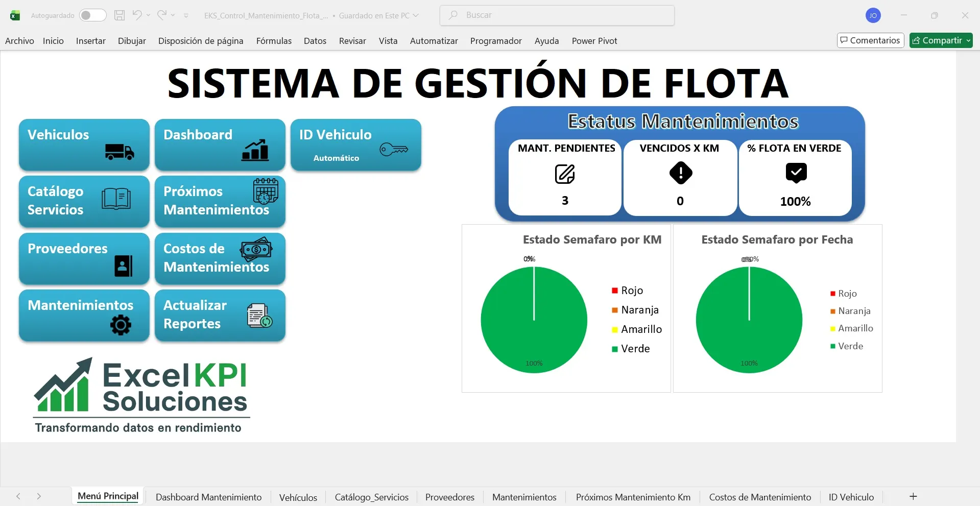Add a new sheet with the plus button
This screenshot has height=506, width=980.
pyautogui.click(x=913, y=496)
